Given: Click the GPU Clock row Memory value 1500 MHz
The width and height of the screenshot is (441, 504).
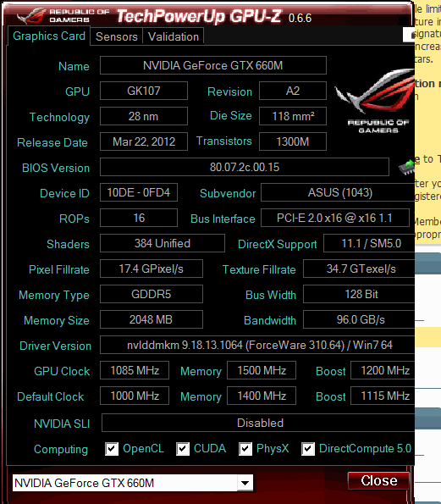Looking at the screenshot, I should 262,370.
